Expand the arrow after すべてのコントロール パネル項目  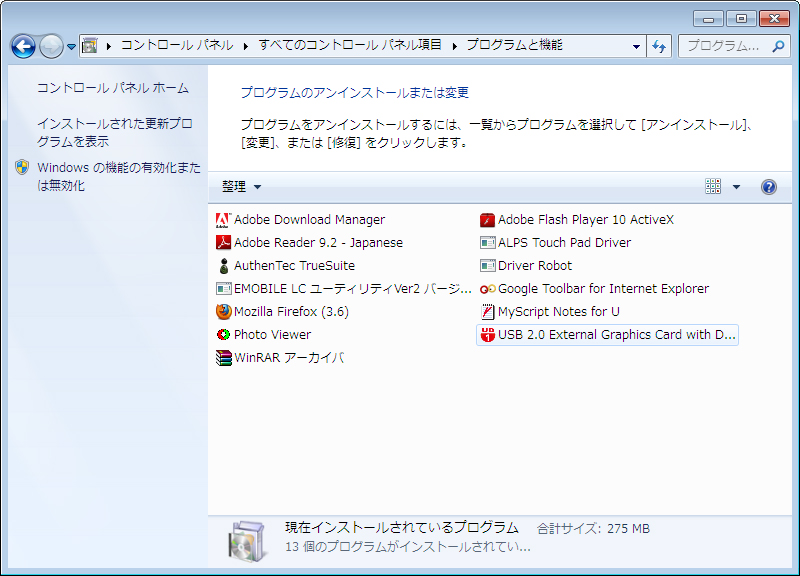click(454, 46)
